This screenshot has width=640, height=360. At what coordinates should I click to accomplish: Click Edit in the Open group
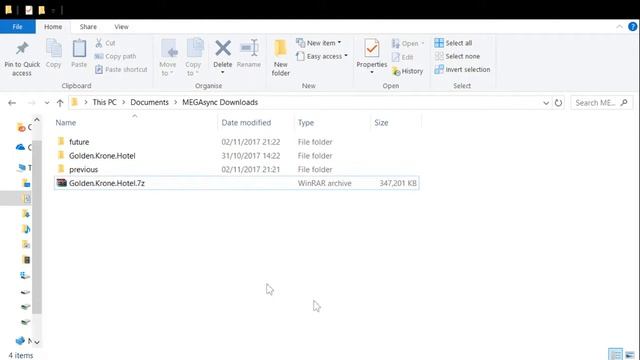tap(403, 57)
